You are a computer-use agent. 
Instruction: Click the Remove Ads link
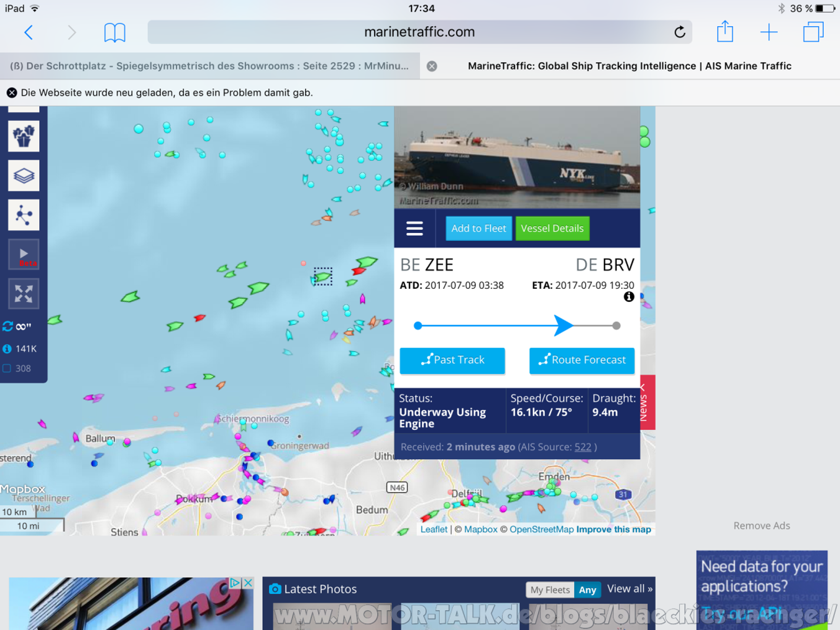point(761,526)
